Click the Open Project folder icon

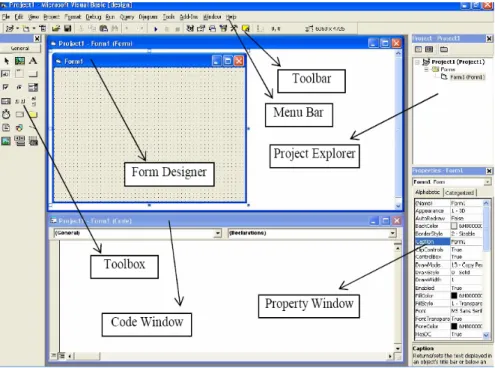point(56,29)
